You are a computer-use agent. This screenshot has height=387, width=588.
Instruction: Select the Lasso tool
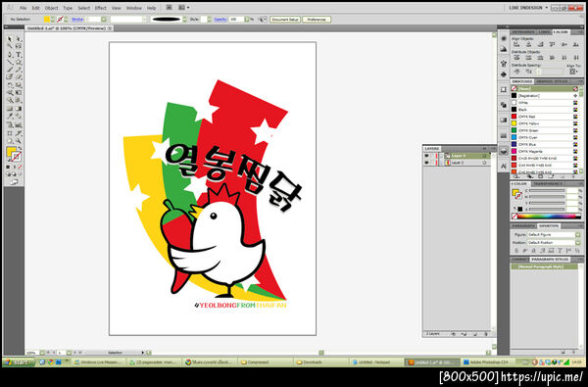tap(19, 46)
